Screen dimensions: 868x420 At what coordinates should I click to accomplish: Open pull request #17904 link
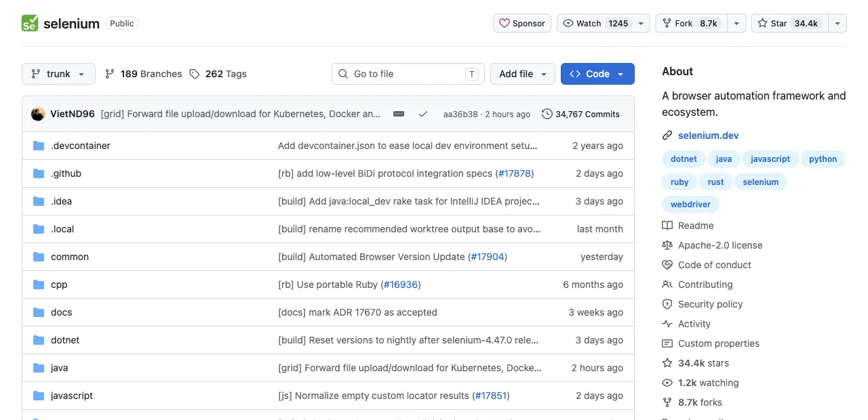(488, 257)
